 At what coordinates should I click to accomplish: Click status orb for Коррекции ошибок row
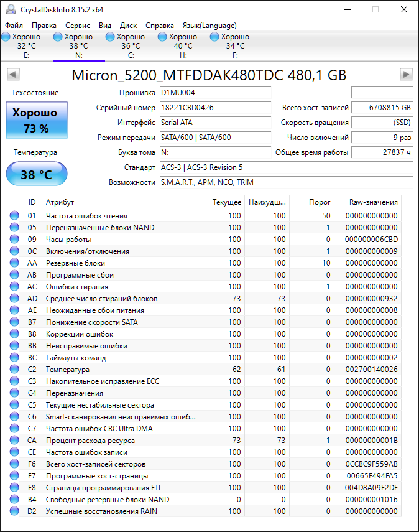point(14,334)
